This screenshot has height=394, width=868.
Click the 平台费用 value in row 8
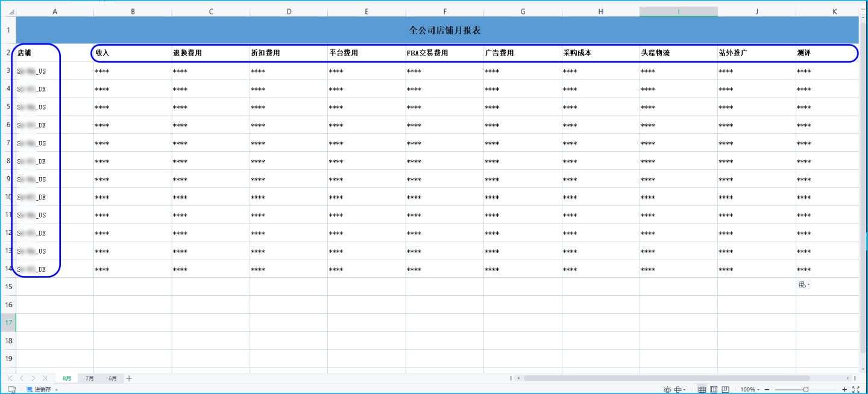pos(366,161)
